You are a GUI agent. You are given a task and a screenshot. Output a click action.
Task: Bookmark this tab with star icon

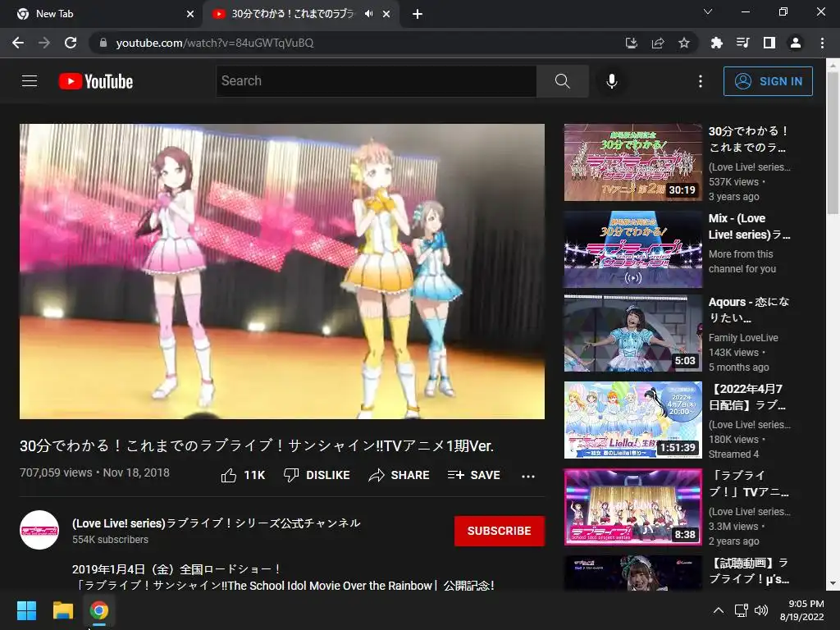(x=683, y=43)
